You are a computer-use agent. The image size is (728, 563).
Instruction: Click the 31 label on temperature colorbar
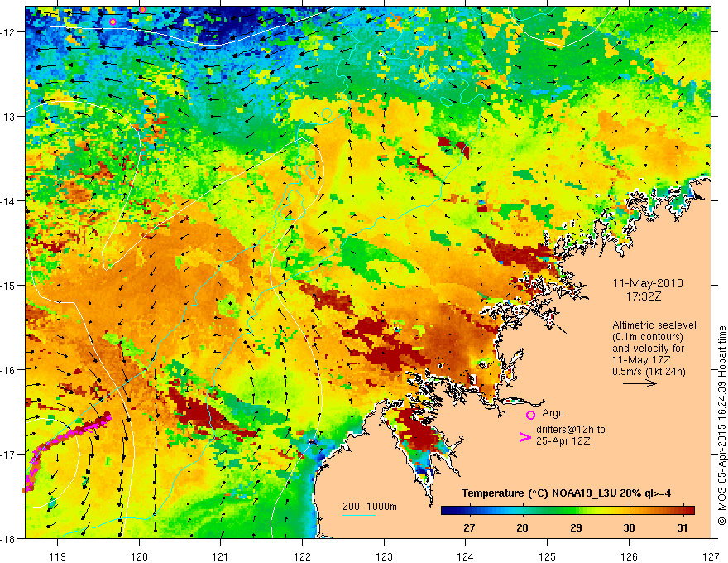tap(682, 527)
